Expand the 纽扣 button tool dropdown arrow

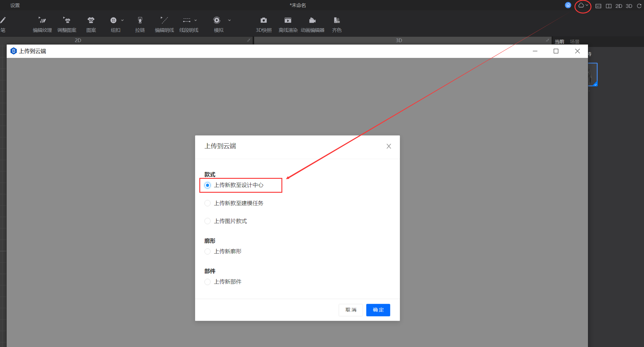(122, 20)
